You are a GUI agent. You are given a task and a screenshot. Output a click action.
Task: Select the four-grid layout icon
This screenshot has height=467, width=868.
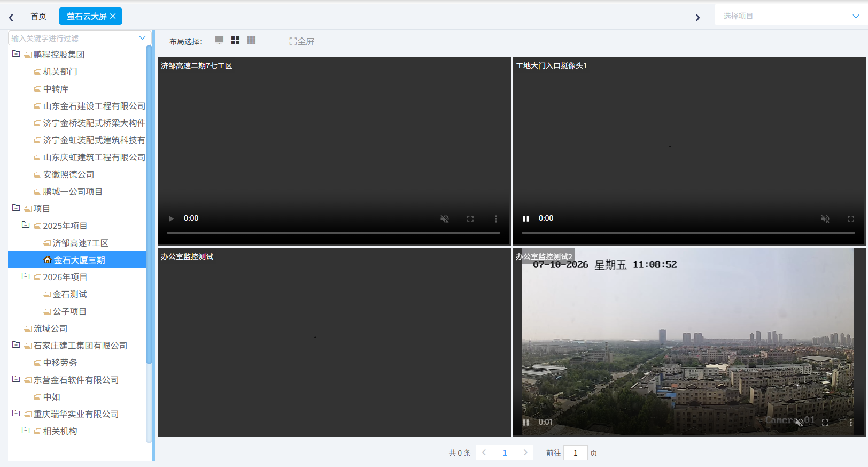point(235,41)
